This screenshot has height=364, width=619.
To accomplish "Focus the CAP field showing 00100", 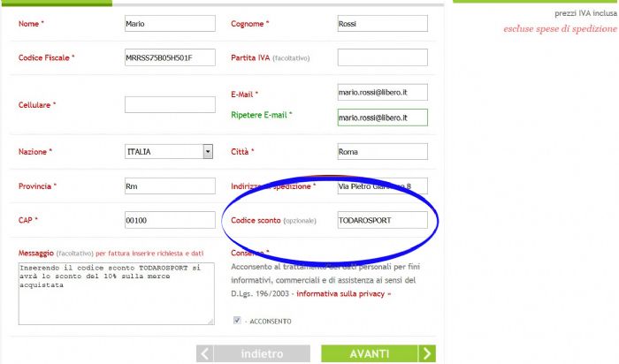I will point(169,220).
